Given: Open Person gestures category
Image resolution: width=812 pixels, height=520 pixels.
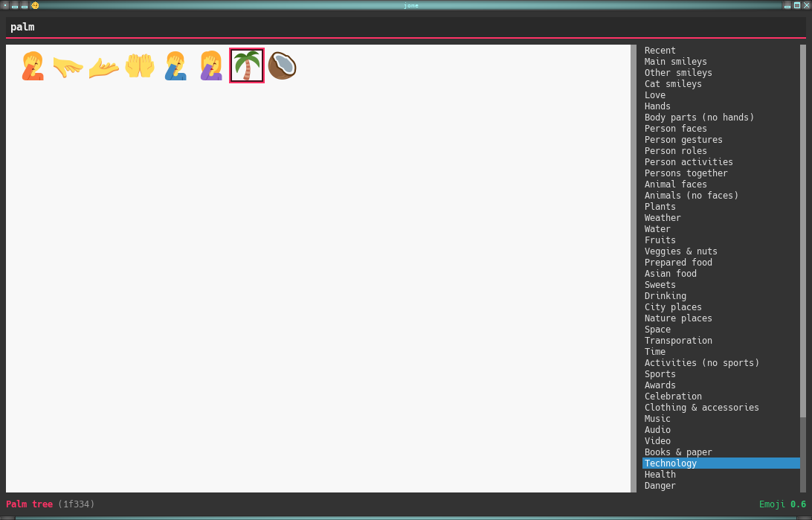Looking at the screenshot, I should (721, 139).
